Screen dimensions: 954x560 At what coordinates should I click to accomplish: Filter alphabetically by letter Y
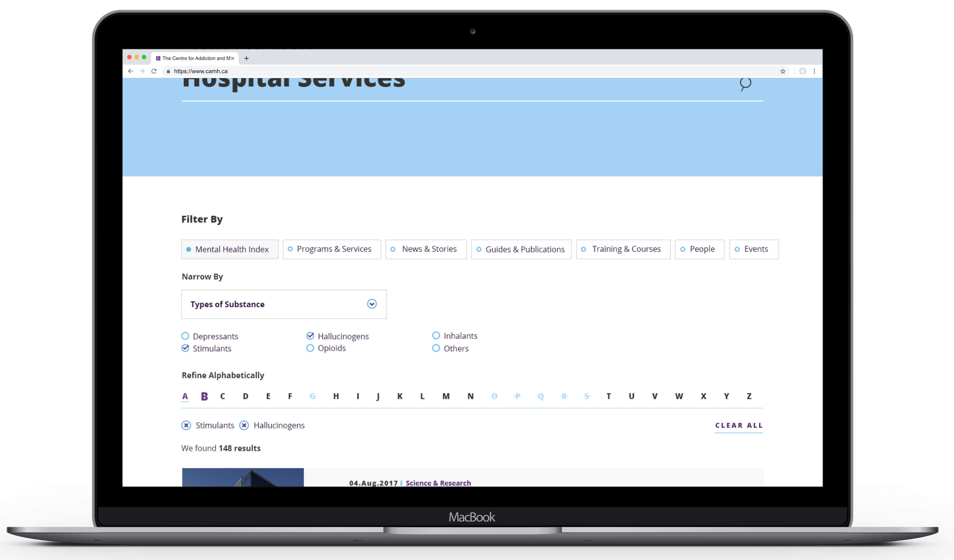pyautogui.click(x=726, y=396)
